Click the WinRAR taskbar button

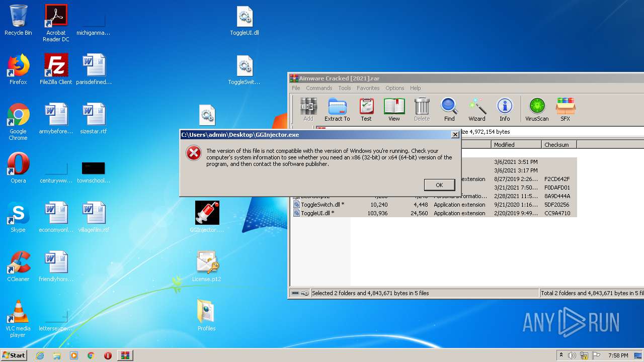click(125, 355)
